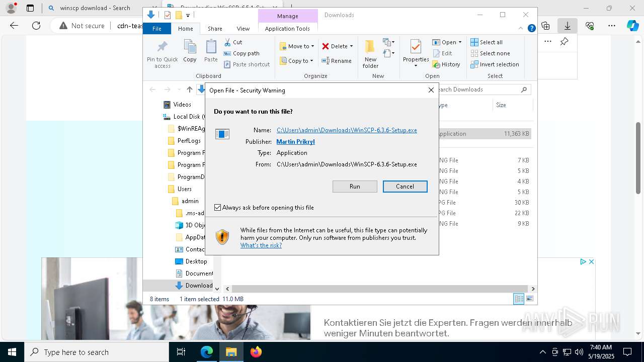Show hidden system tray icons chevron

tap(542, 352)
